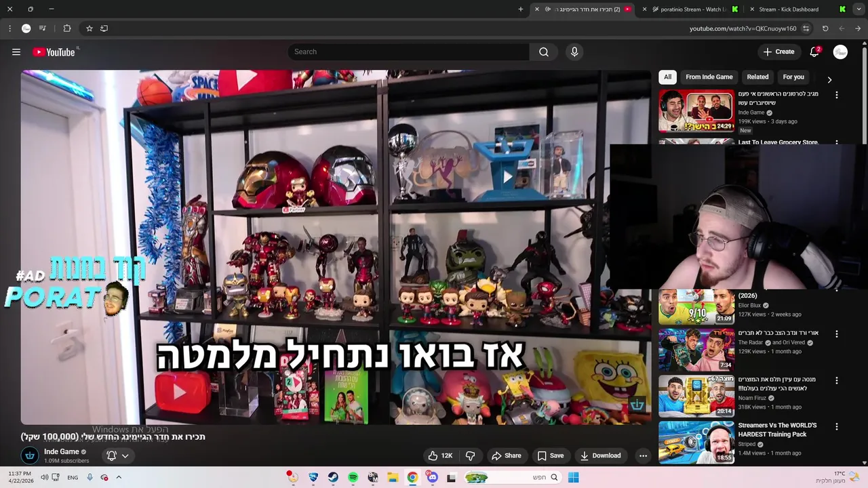Open Streamers Vs The WORLD'S HARDEST Training Pack
This screenshot has height=488, width=868.
point(777,430)
